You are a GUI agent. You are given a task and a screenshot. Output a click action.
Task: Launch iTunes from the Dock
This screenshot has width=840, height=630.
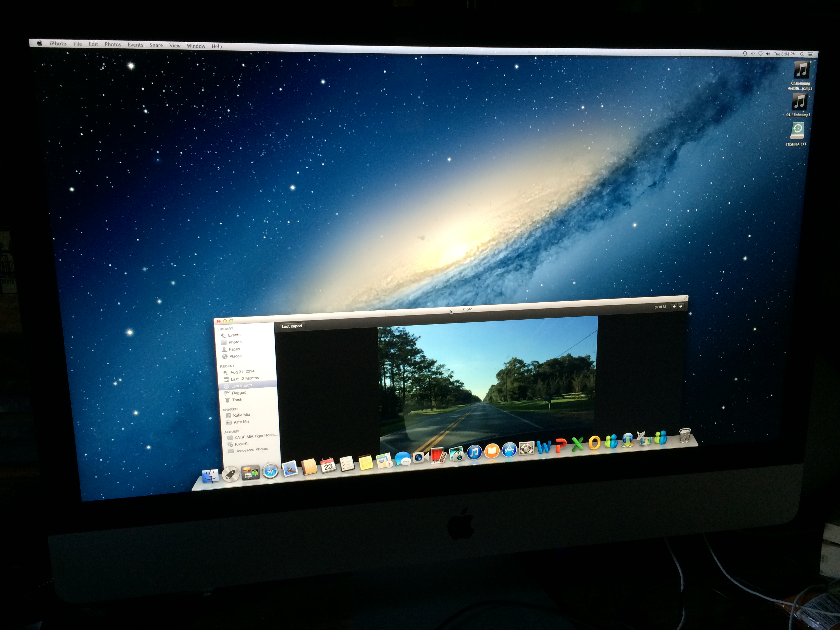pos(474,452)
